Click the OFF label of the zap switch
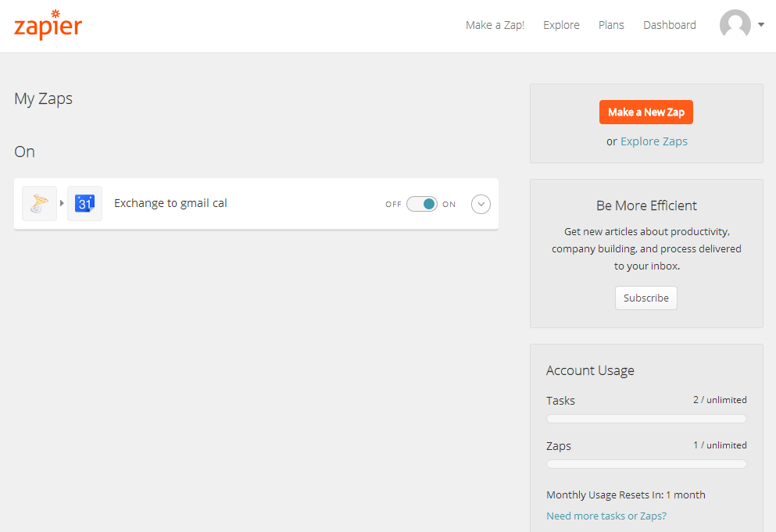The width and height of the screenshot is (776, 532). click(393, 205)
